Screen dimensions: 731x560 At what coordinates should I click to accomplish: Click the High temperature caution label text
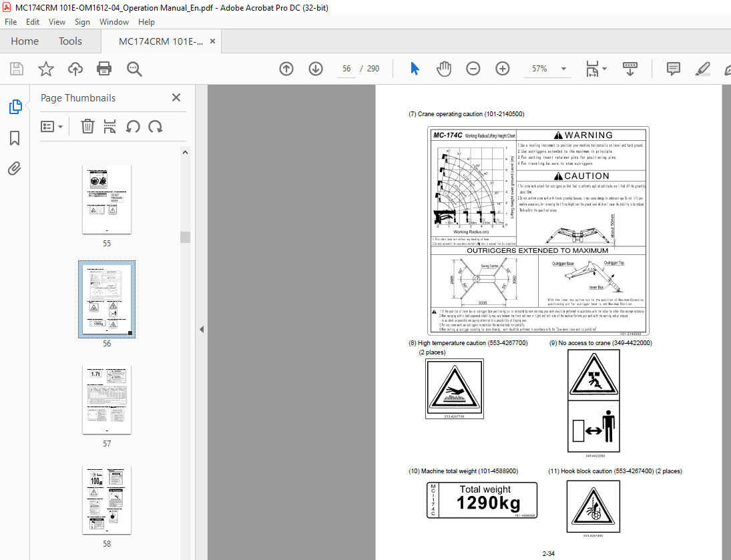[x=468, y=342]
